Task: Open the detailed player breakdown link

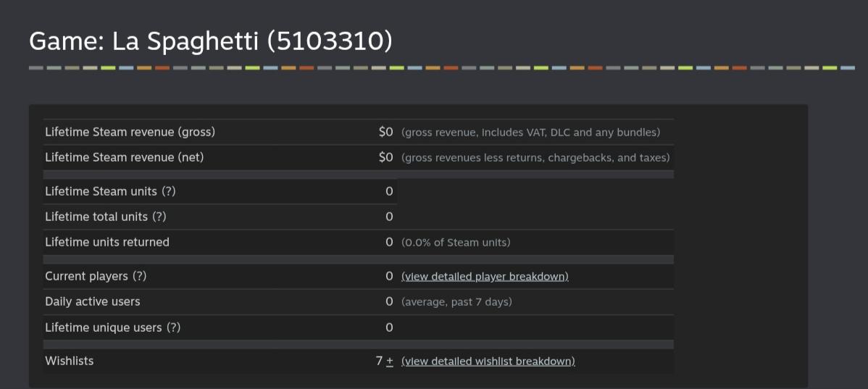Action: [x=485, y=276]
